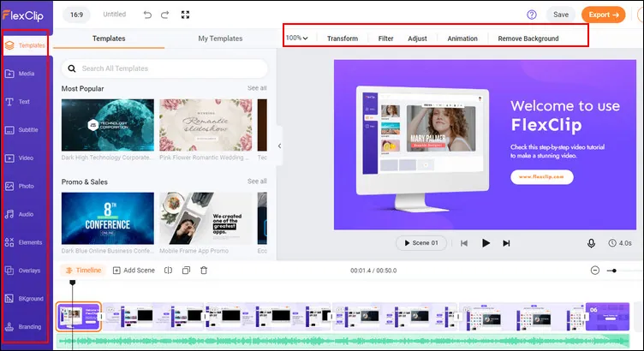Viewport: 644px width, 351px height.
Task: Delete the selected scene with trash icon
Action: 204,271
